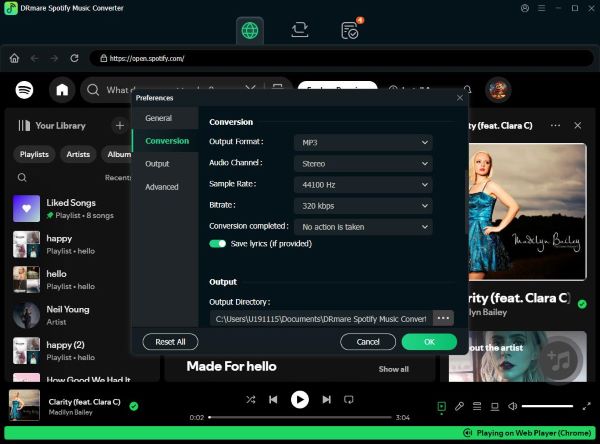This screenshot has height=444, width=600.
Task: Open the converting queue tab icon
Action: [x=300, y=30]
